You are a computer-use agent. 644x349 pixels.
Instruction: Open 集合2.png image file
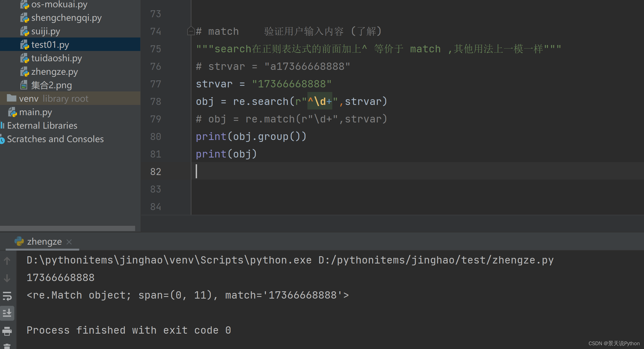point(52,85)
